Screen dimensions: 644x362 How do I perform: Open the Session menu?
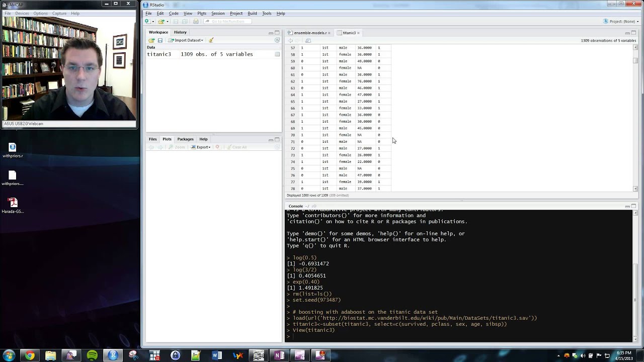218,14
